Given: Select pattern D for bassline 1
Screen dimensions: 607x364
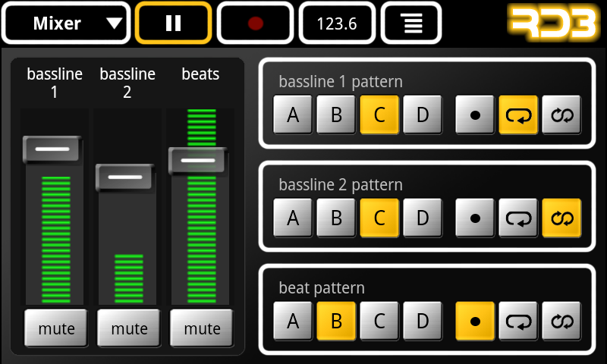Looking at the screenshot, I should pos(423,115).
